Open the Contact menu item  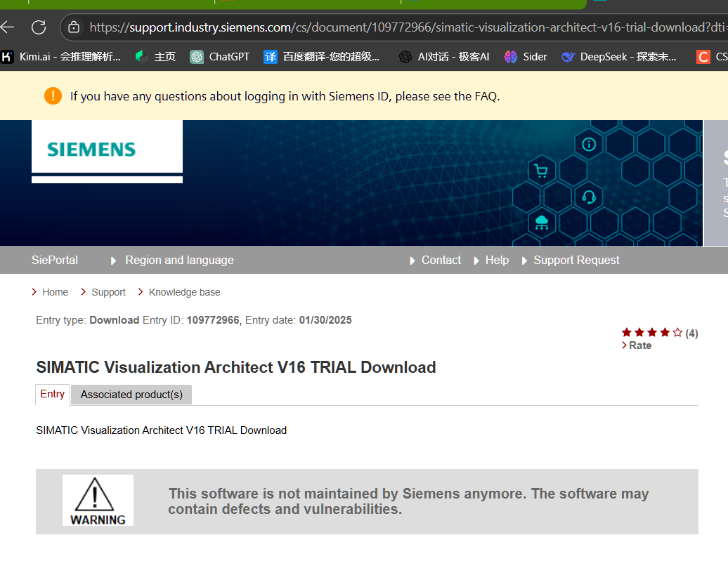(436, 260)
